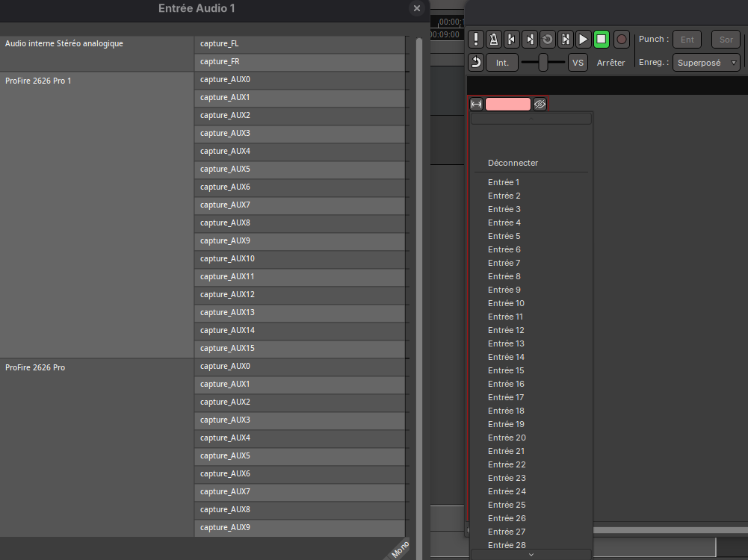The width and height of the screenshot is (748, 560).
Task: Click the return-to-last-position arrow icon
Action: [476, 63]
